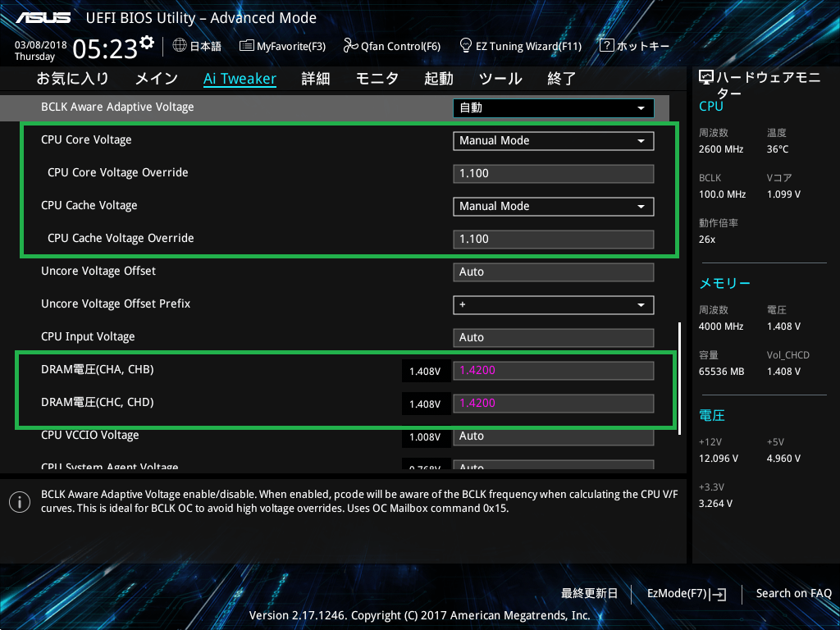840x630 pixels.
Task: Switch to the モニタ tab
Action: point(377,79)
